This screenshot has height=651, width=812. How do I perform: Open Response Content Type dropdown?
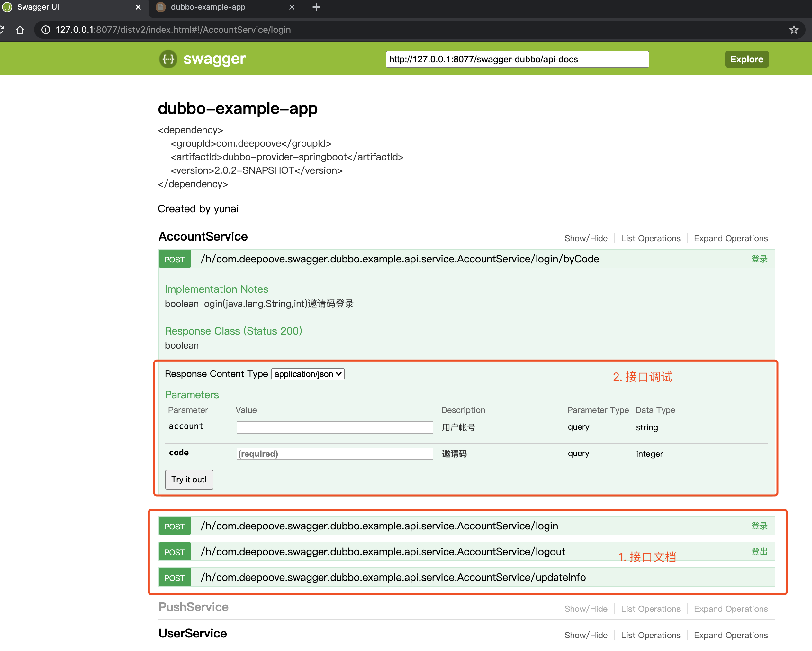pyautogui.click(x=308, y=374)
